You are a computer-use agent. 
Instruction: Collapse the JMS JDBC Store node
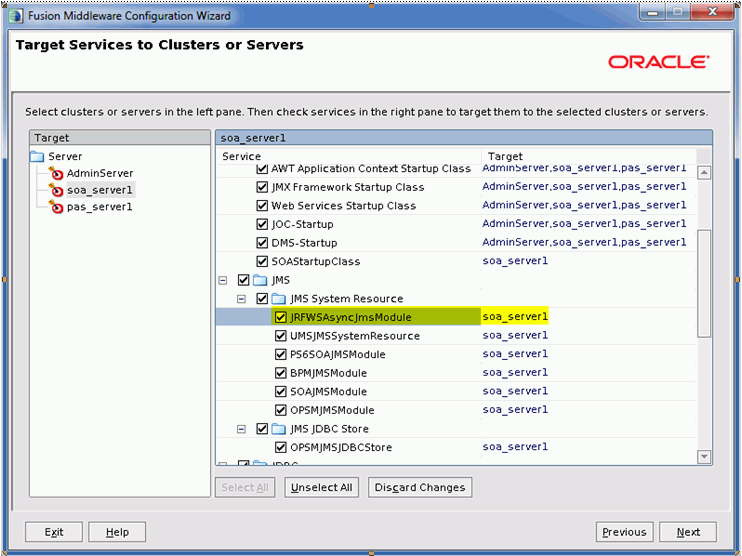(x=241, y=429)
